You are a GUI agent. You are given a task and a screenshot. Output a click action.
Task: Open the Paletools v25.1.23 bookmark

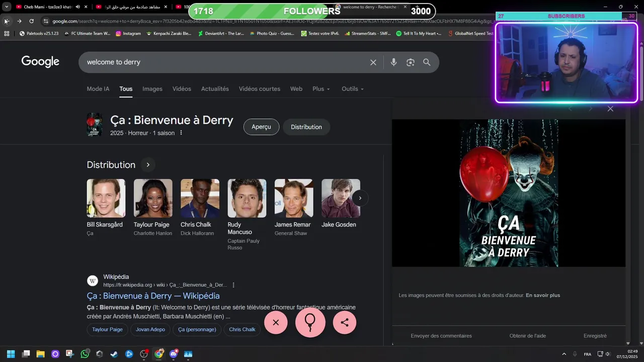pyautogui.click(x=39, y=34)
